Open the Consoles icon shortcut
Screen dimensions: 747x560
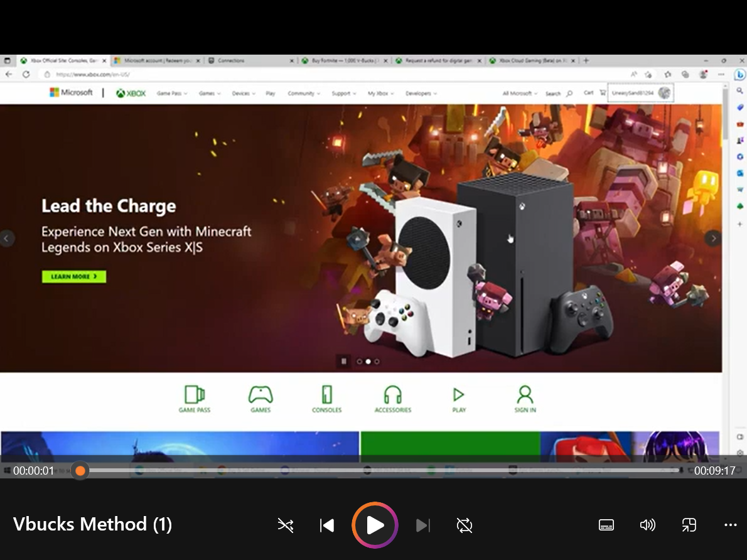(x=327, y=399)
